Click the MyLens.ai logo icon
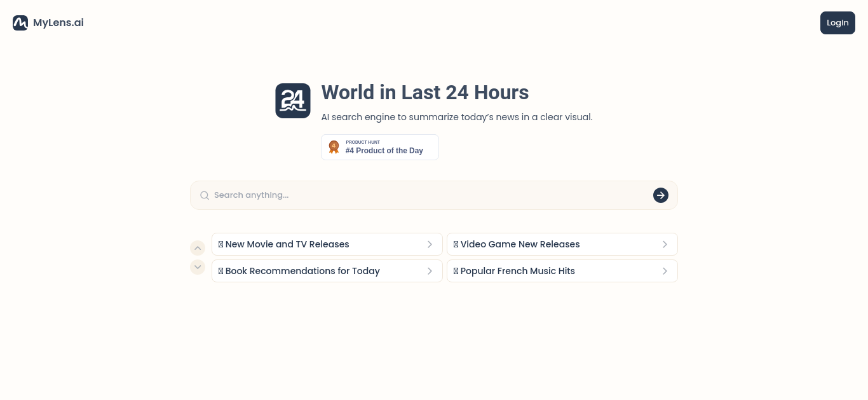The width and height of the screenshot is (868, 400). point(20,23)
